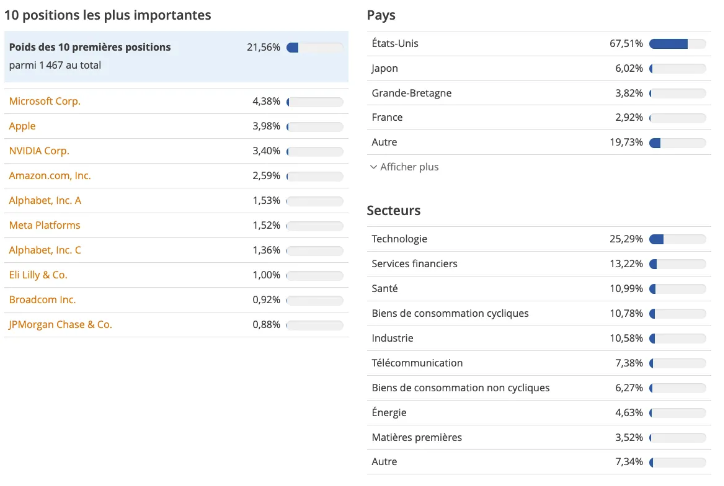Click the Technologie 25,29% progress bar
The image size is (724, 486).
click(x=677, y=239)
